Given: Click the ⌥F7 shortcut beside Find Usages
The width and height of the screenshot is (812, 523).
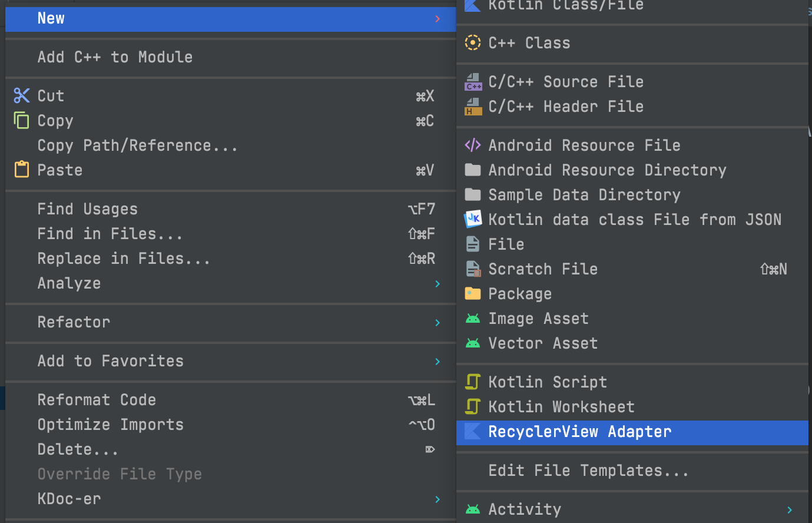Looking at the screenshot, I should [x=422, y=209].
